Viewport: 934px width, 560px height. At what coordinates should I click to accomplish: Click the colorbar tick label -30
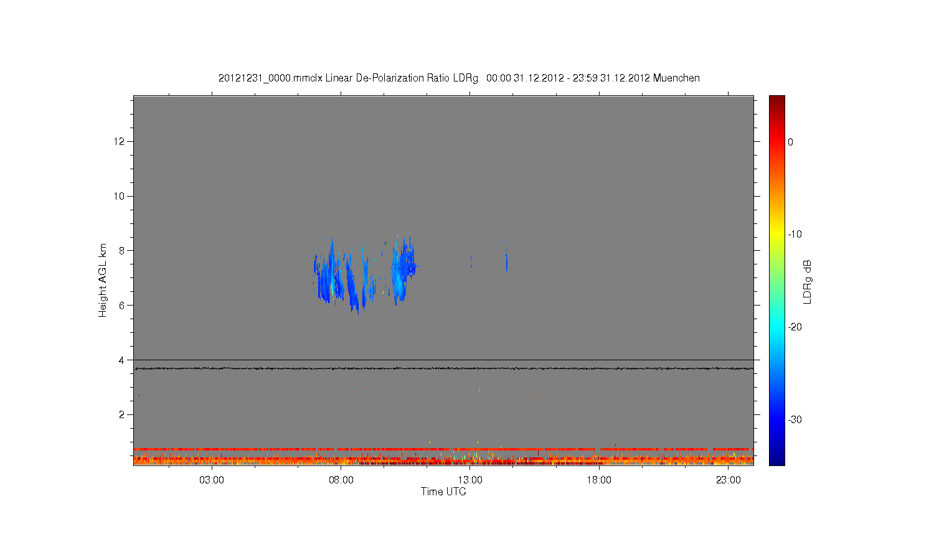(795, 419)
